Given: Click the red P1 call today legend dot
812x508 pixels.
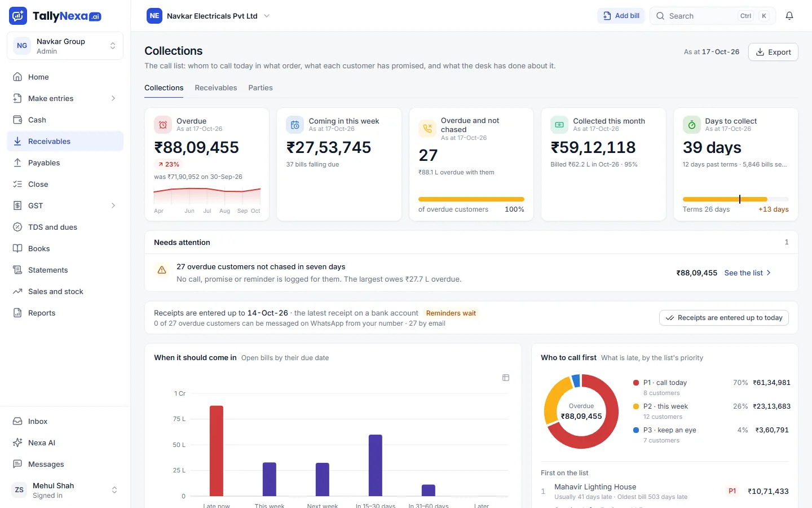Looking at the screenshot, I should [x=636, y=383].
